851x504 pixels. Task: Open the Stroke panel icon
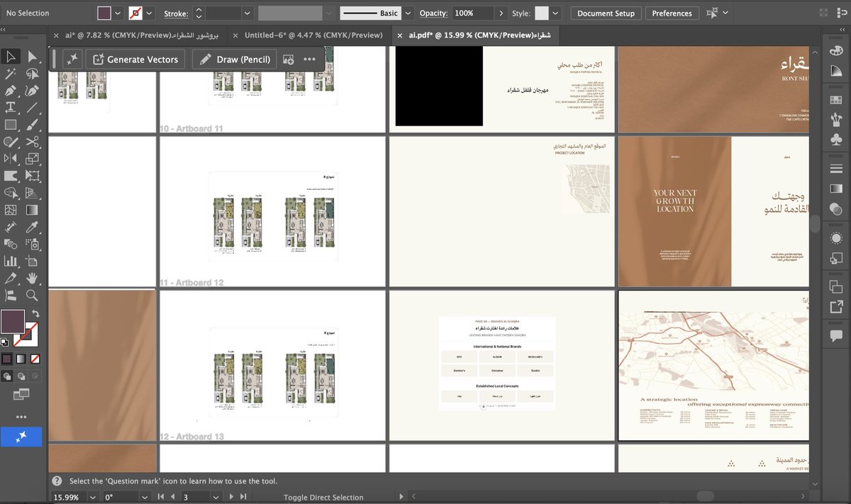pyautogui.click(x=835, y=168)
